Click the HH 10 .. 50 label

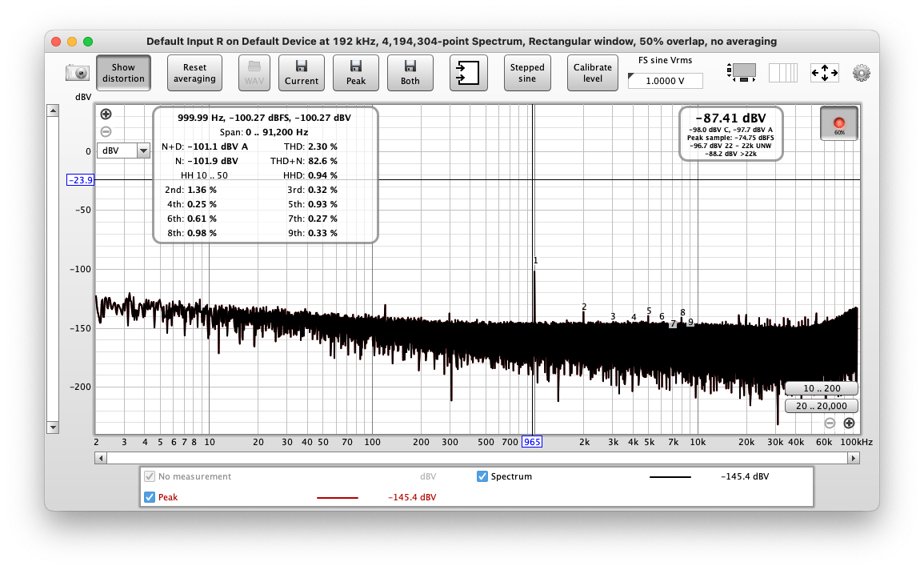point(204,175)
